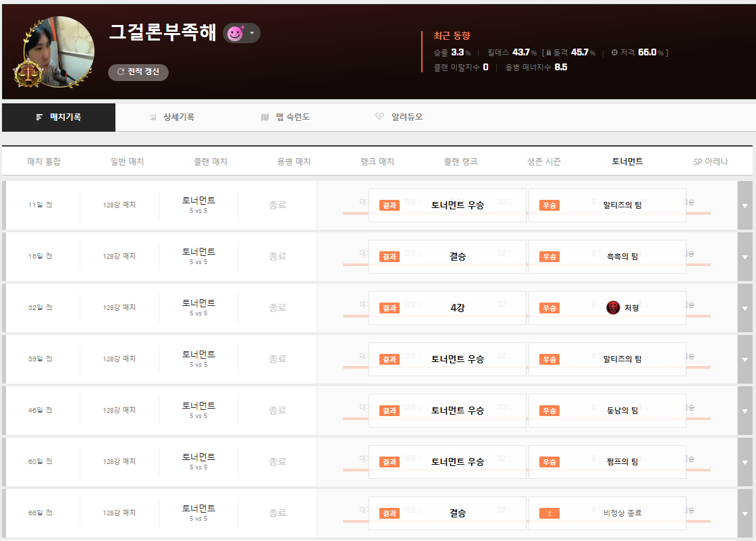Expand the match row from 32일 전

coord(745,308)
